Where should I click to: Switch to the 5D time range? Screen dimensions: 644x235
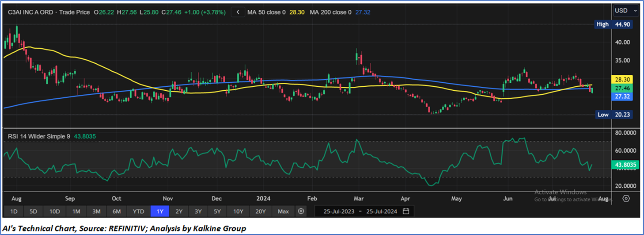(x=33, y=211)
